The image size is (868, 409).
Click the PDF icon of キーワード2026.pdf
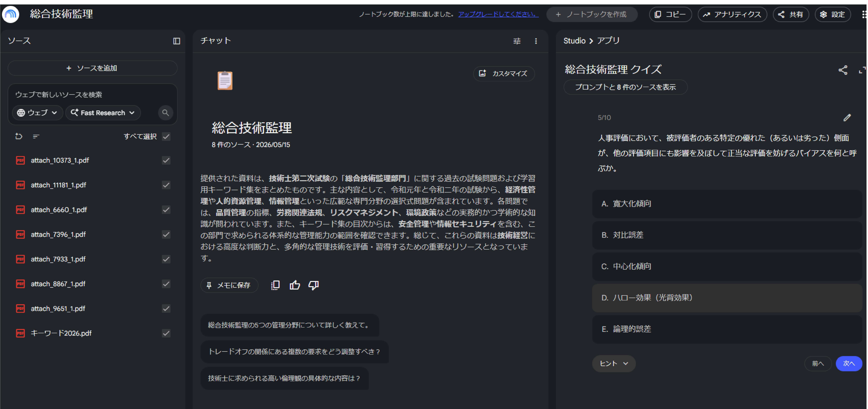(x=21, y=333)
